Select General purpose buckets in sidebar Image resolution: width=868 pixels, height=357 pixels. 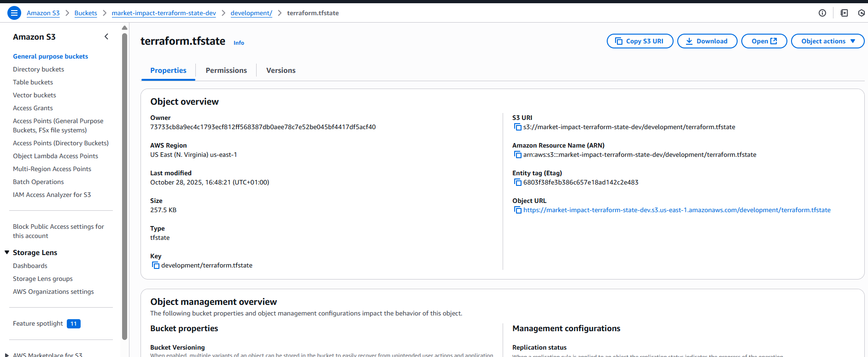[50, 56]
